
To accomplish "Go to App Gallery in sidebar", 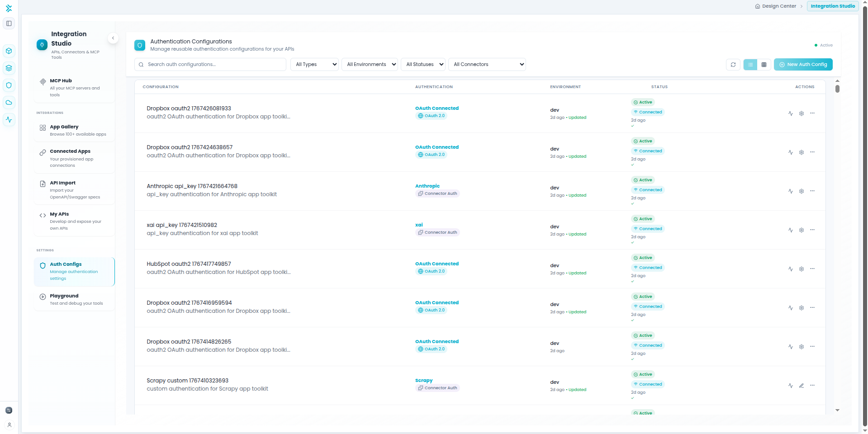I will (x=75, y=130).
